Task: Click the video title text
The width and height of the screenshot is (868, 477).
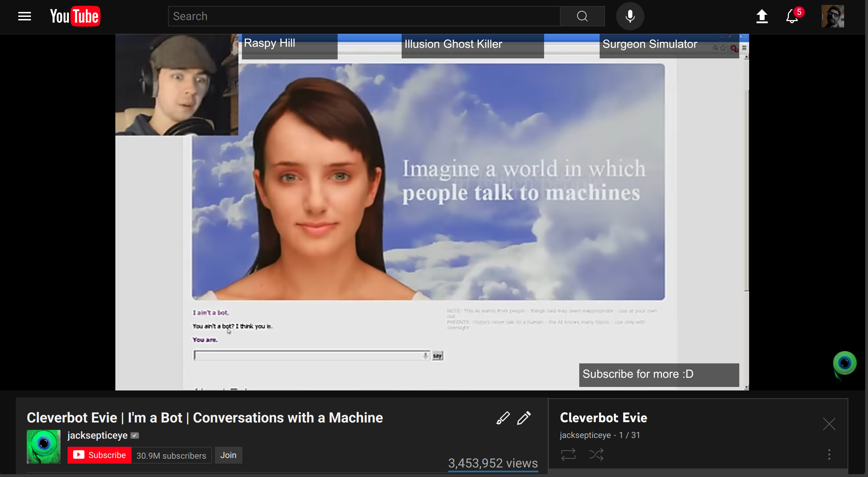Action: tap(205, 418)
